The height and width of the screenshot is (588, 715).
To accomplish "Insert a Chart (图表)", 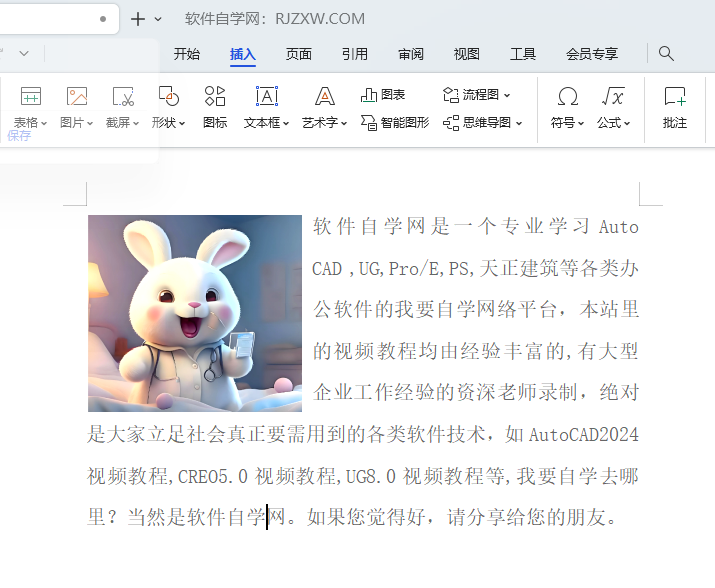I will pos(383,95).
